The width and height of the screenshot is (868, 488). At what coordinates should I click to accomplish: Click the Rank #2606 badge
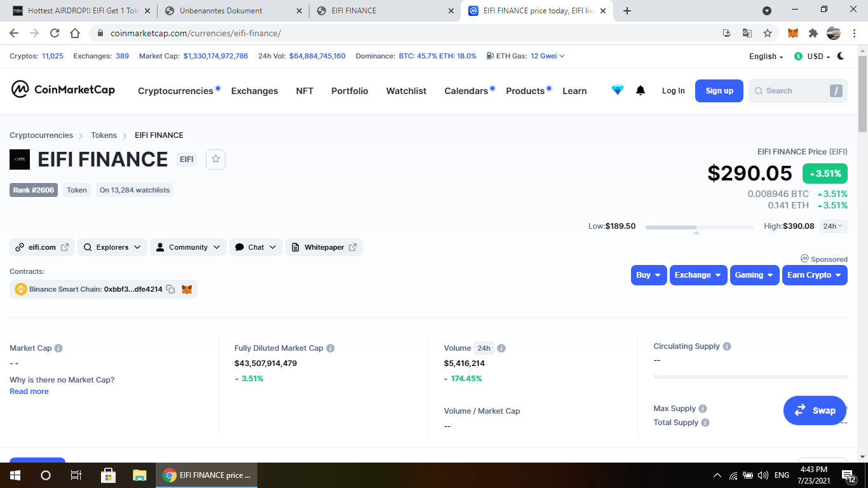pos(34,190)
